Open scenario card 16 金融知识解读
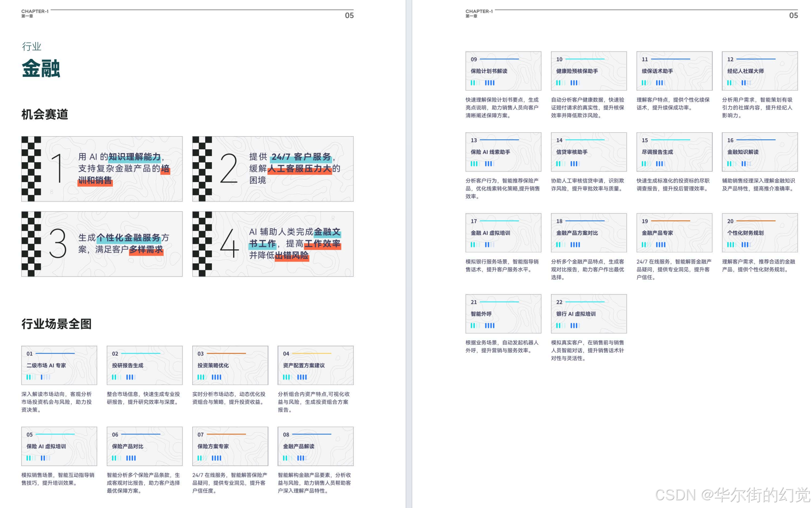The image size is (812, 508). pos(760,152)
